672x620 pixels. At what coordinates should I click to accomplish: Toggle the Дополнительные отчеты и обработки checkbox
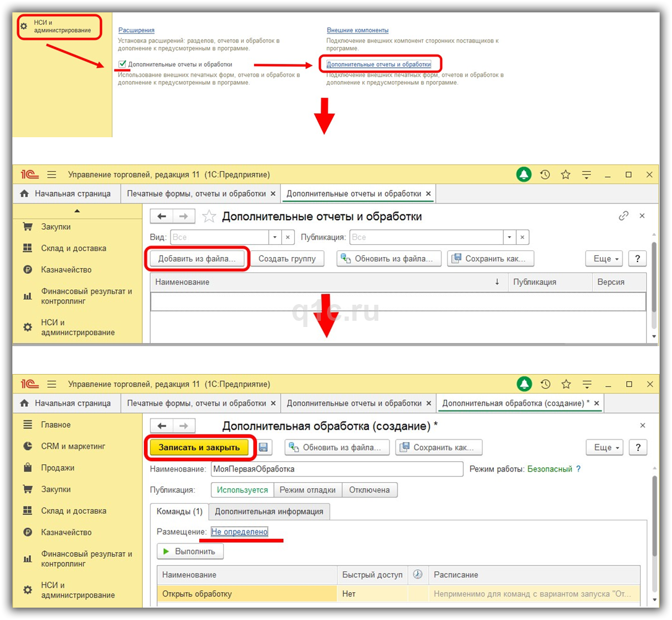point(122,64)
